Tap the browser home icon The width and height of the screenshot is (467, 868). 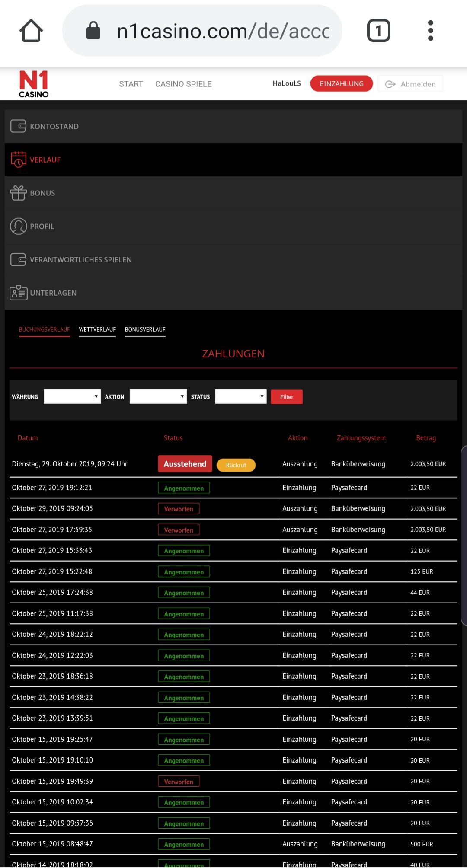click(x=31, y=31)
